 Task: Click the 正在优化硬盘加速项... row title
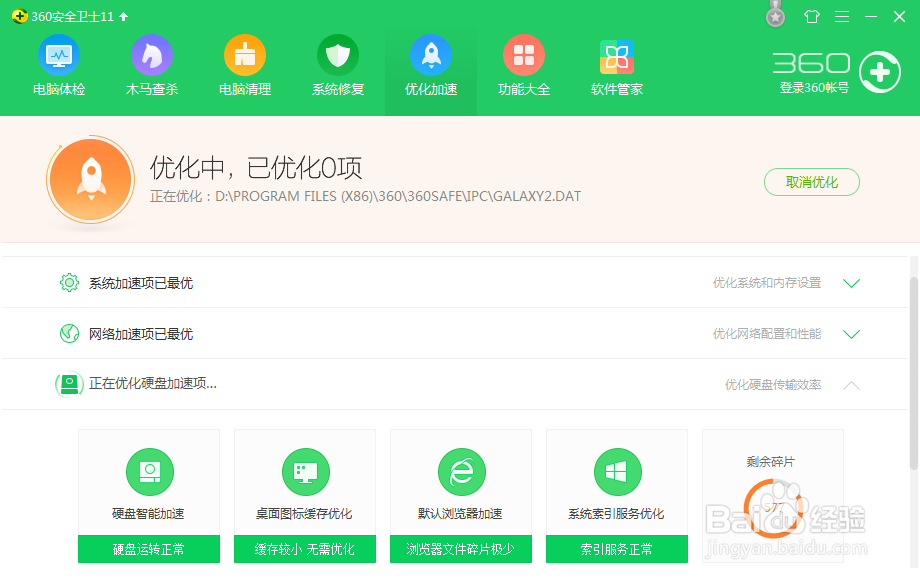[x=153, y=384]
